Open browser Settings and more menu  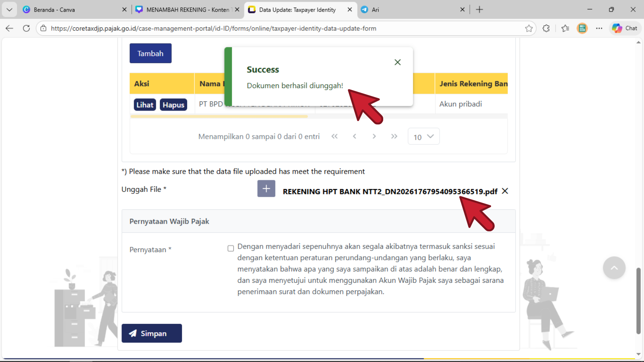[x=599, y=28]
